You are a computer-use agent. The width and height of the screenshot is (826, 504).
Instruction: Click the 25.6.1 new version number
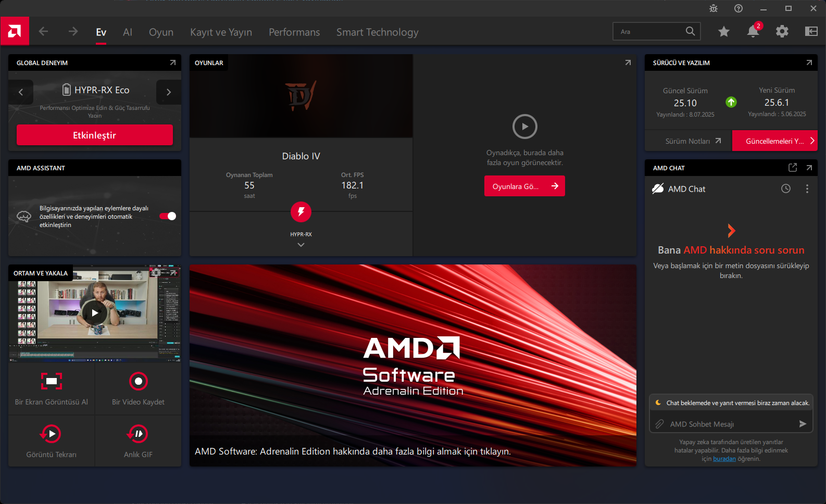click(x=777, y=103)
